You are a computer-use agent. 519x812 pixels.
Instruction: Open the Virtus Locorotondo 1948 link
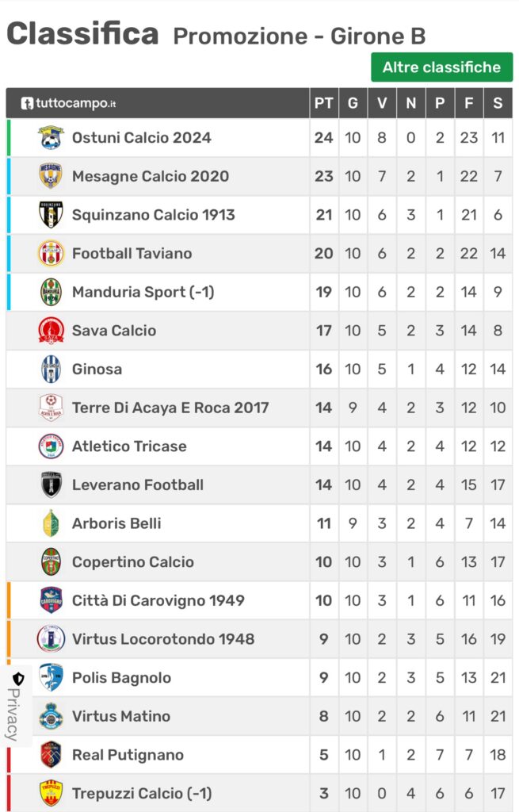(x=163, y=639)
